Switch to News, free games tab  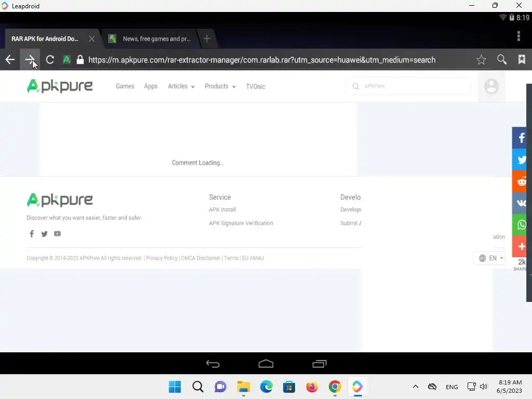click(x=156, y=38)
